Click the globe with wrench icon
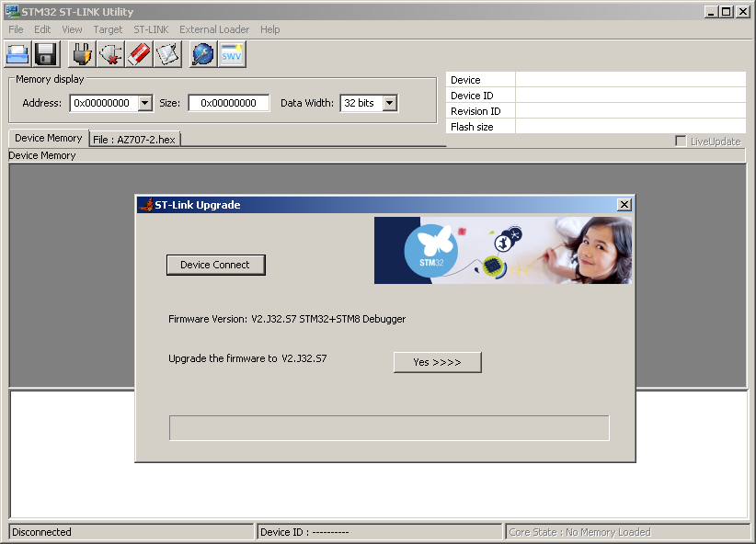The image size is (756, 544). [203, 54]
